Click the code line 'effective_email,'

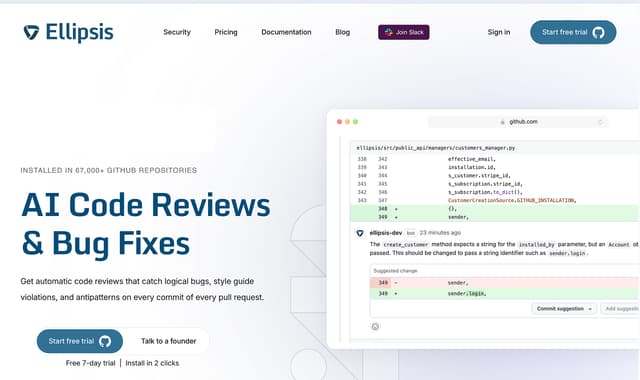click(471, 159)
